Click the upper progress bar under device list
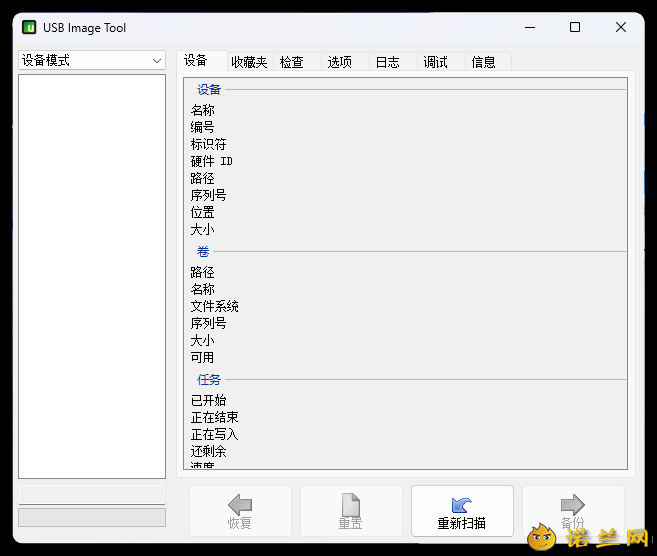Viewport: 657px width, 556px height. (92, 494)
